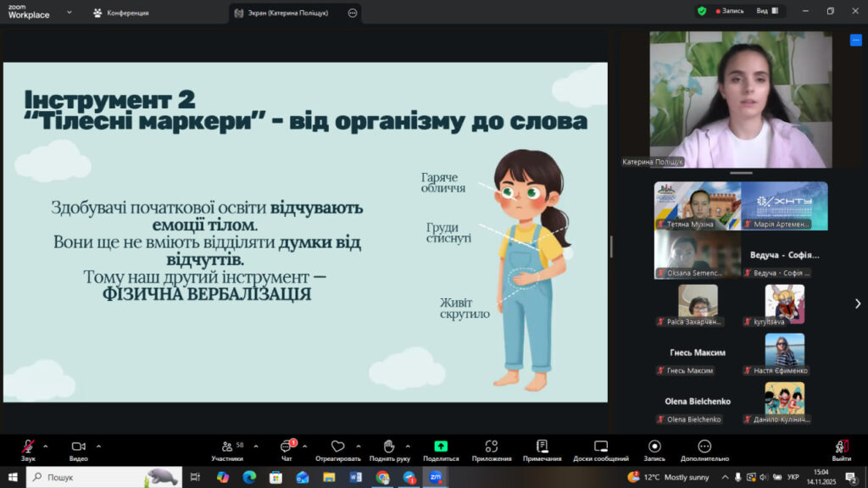Open the Участники participants panel
The width and height of the screenshot is (868, 488).
coord(226,449)
